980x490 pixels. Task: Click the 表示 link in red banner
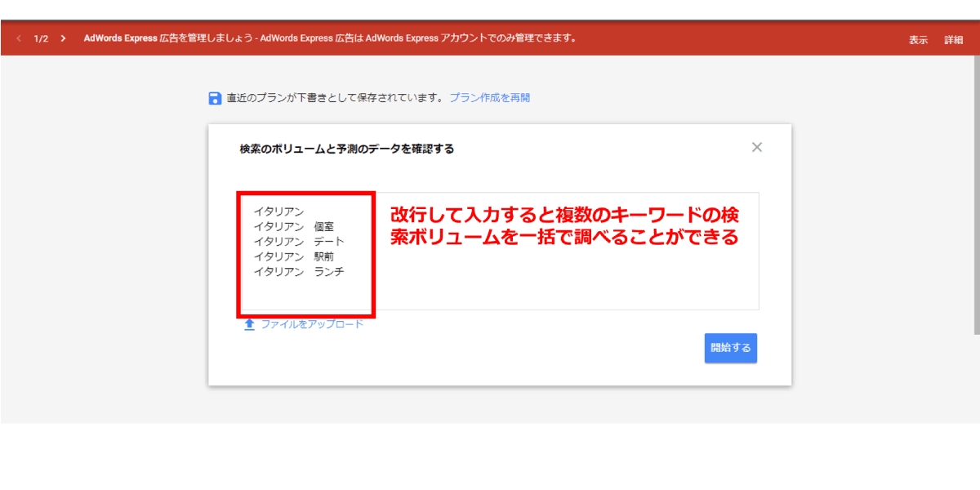click(x=918, y=39)
